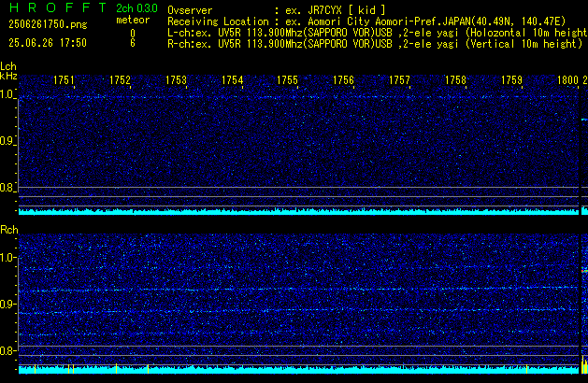Click the meteor count value 6
This screenshot has width=588, height=383.
pos(133,43)
